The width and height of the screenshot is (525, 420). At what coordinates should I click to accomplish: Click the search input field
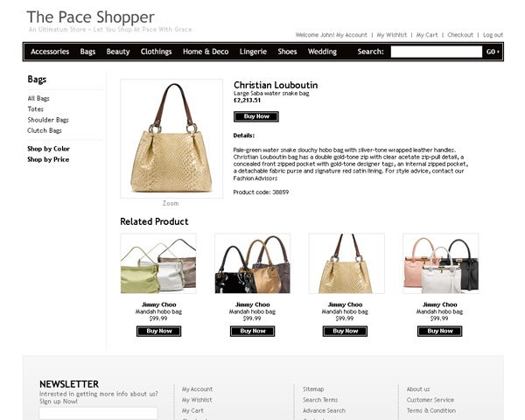(x=437, y=52)
